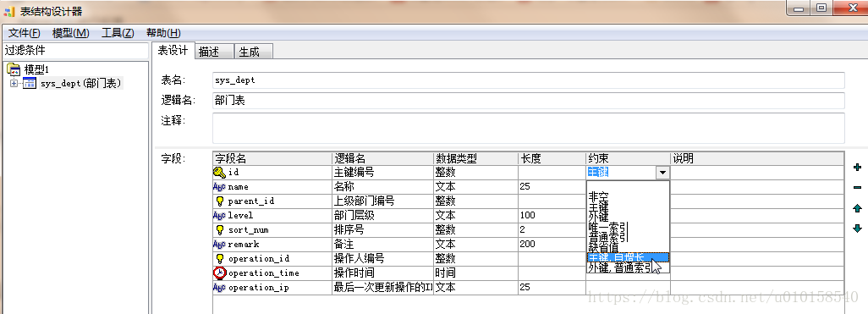Switch to the 表设计 tab

point(173,51)
